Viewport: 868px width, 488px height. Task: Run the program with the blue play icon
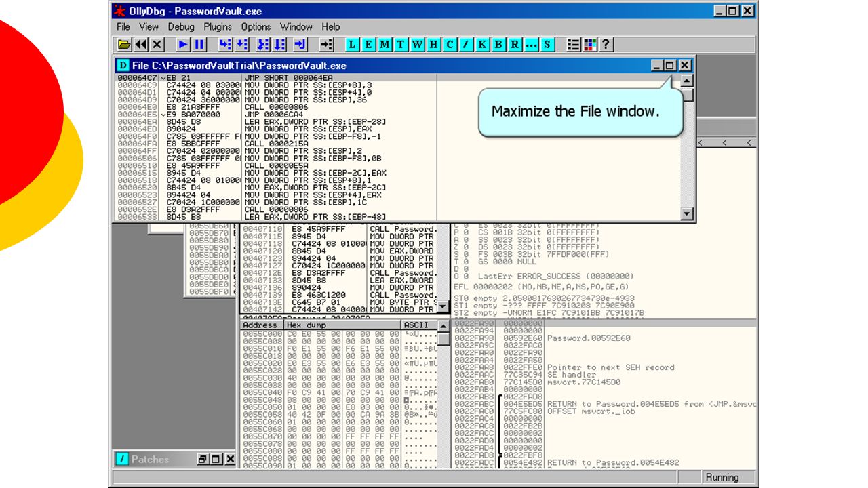pyautogui.click(x=183, y=44)
